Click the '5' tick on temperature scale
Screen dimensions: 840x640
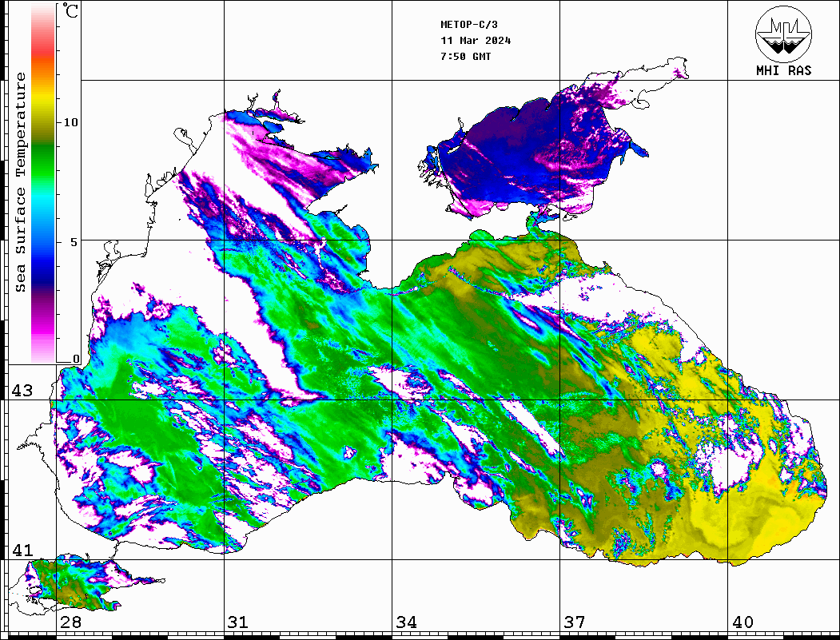pos(74,242)
